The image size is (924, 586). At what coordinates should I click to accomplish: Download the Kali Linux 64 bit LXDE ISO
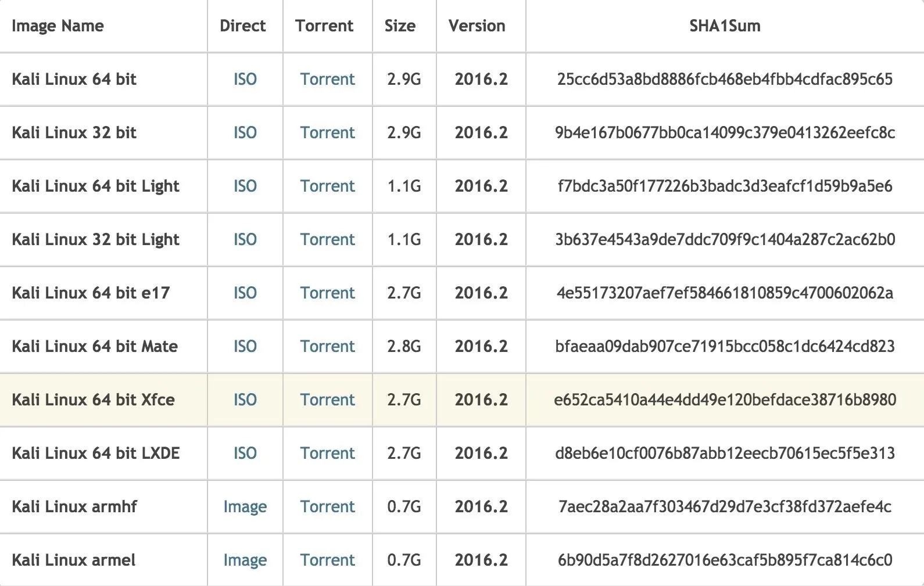coord(245,453)
